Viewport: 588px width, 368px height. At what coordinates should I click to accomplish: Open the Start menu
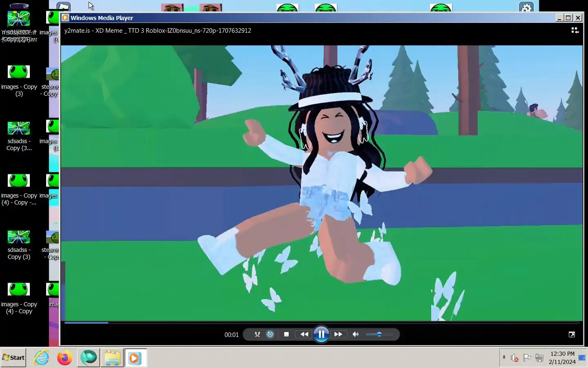[x=13, y=358]
